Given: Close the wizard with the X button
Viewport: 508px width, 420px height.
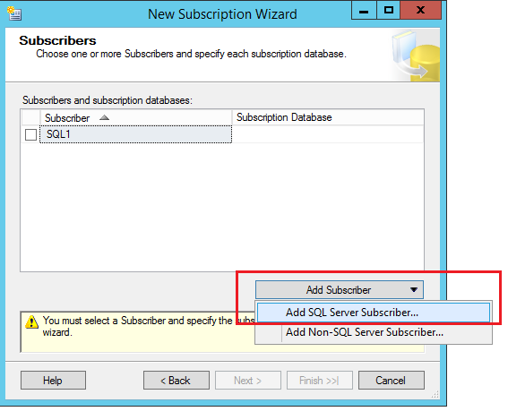Looking at the screenshot, I should click(x=420, y=11).
